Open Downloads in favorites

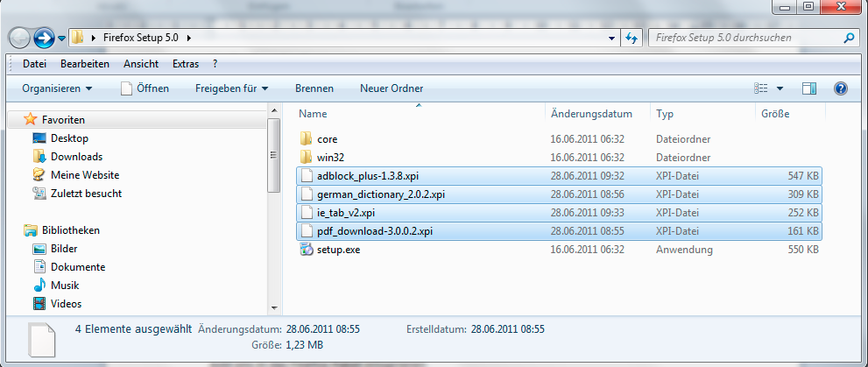click(x=76, y=157)
